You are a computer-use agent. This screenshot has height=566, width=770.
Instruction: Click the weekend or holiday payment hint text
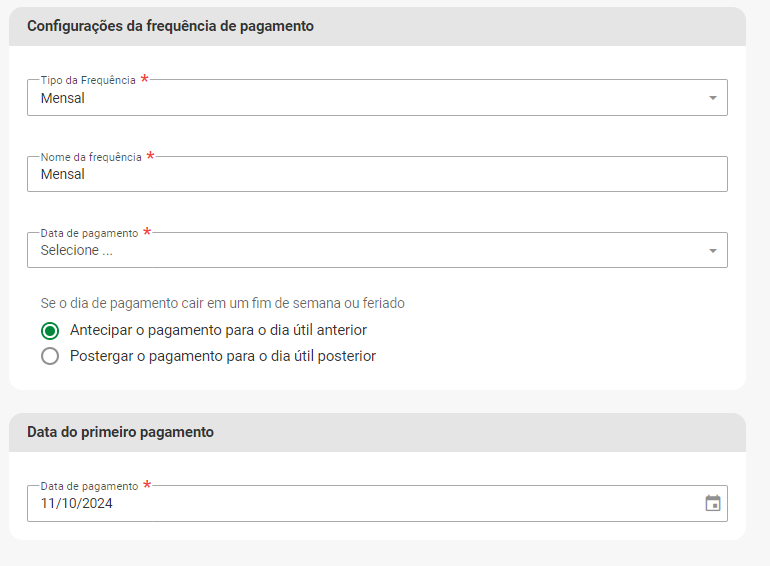[222, 303]
